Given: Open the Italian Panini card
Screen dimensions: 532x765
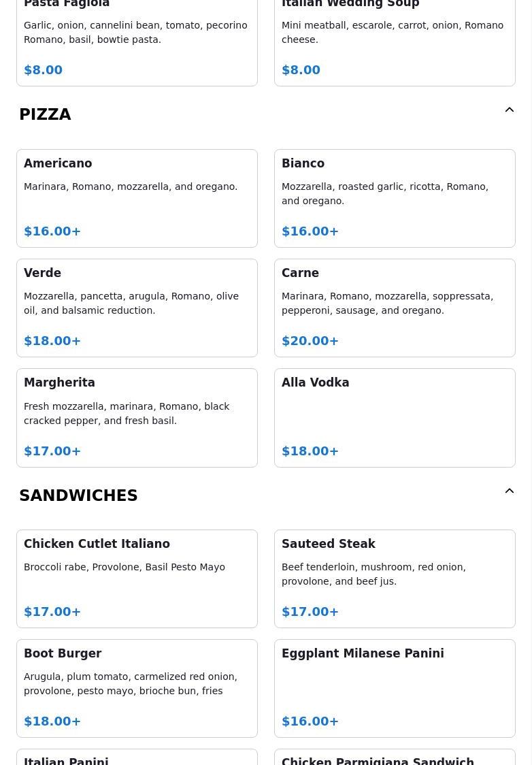Looking at the screenshot, I should point(137,758).
